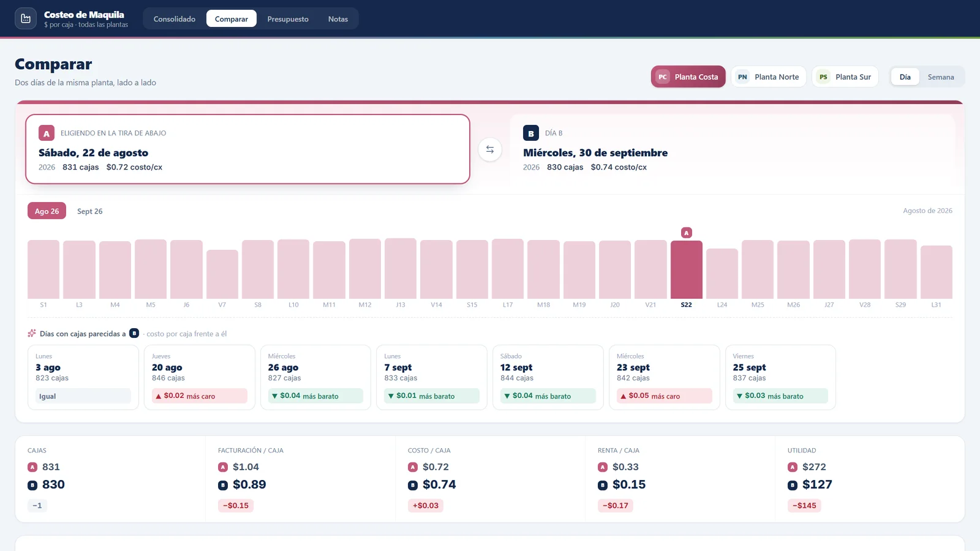980x551 pixels.
Task: Set granularity to Semana
Action: pos(941,77)
